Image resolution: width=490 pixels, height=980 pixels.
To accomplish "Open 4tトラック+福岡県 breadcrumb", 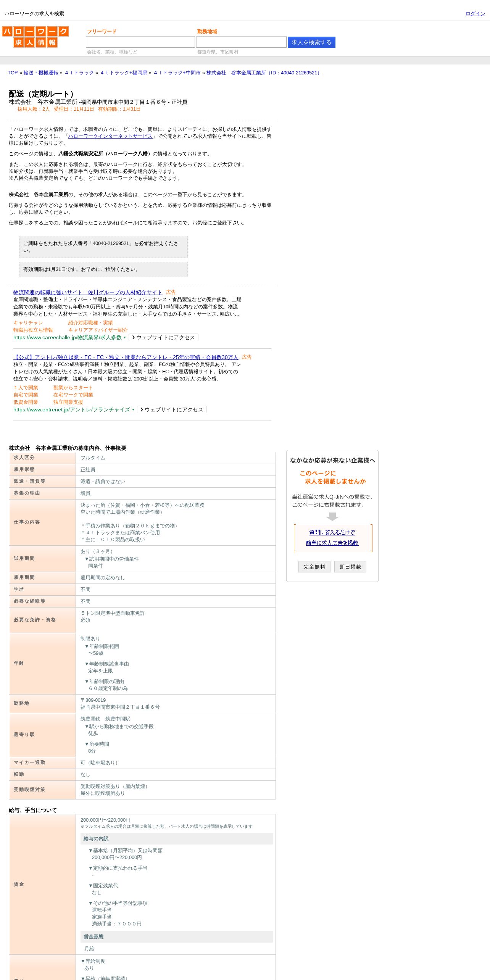I will pos(124,73).
